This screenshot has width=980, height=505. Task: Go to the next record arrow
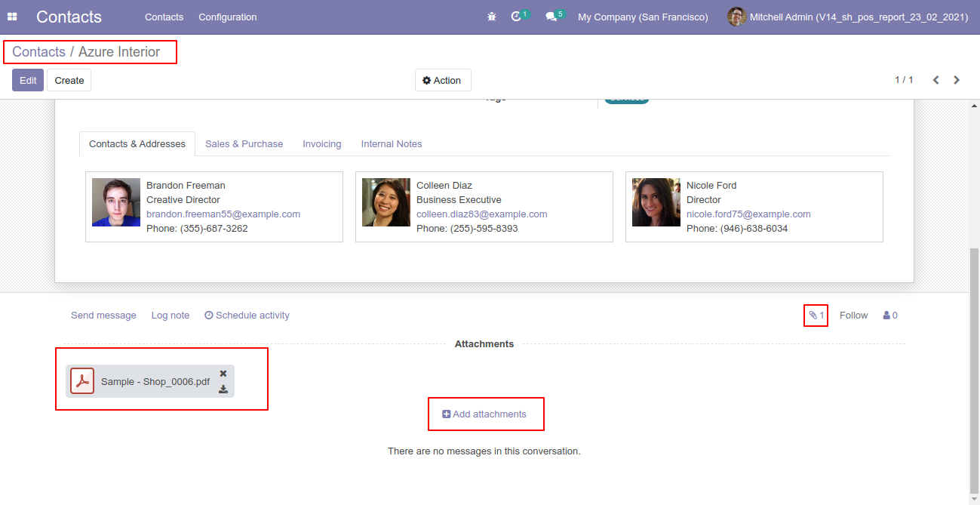click(957, 80)
